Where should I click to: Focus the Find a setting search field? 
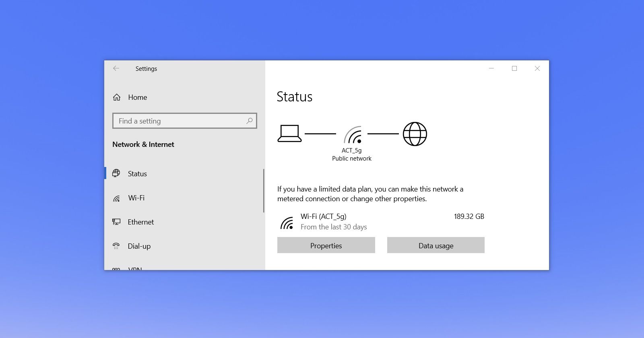(181, 121)
